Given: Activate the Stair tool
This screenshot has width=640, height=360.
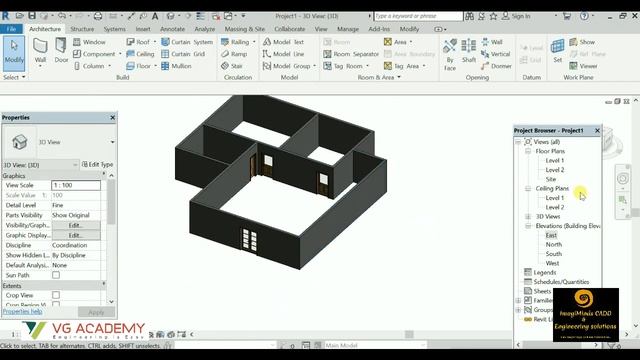Looking at the screenshot, I should click(232, 66).
